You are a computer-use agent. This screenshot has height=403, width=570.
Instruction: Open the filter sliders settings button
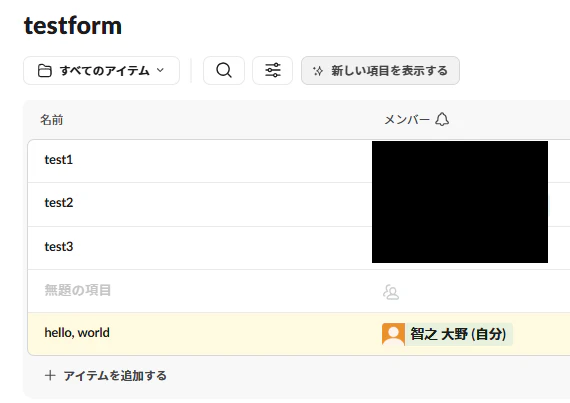coord(273,70)
